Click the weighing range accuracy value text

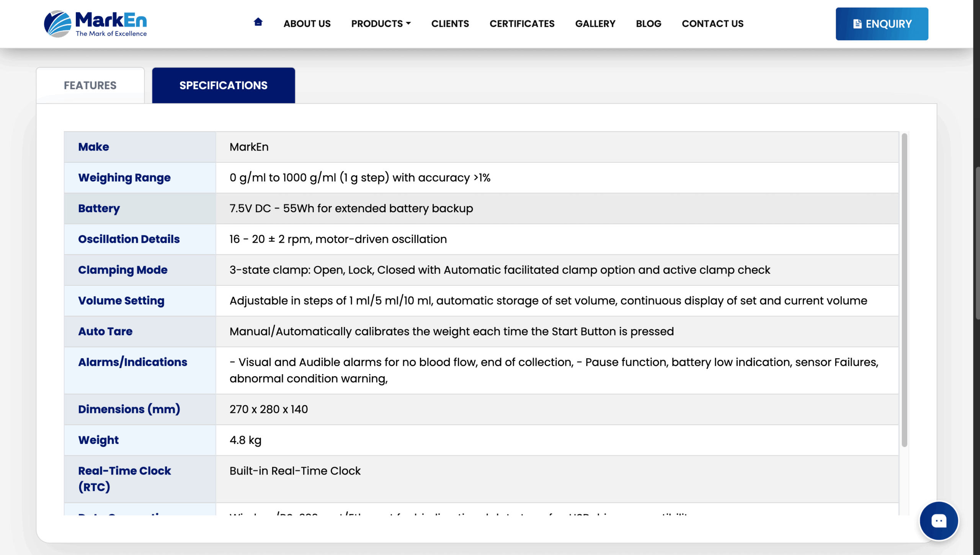(360, 178)
